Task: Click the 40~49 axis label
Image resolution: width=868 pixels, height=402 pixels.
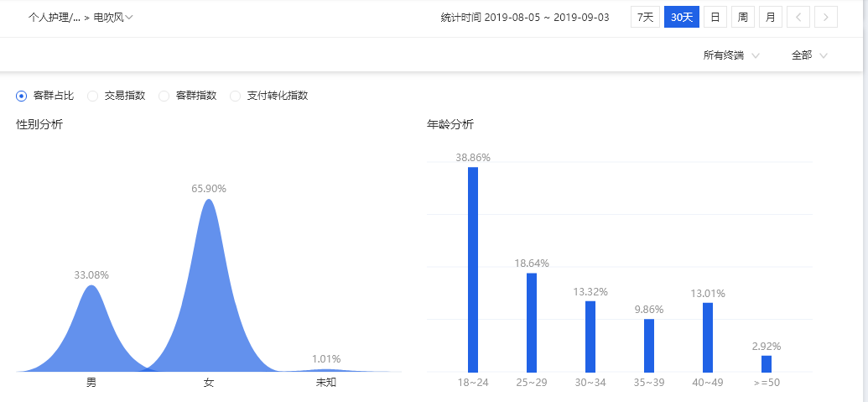Action: click(708, 383)
